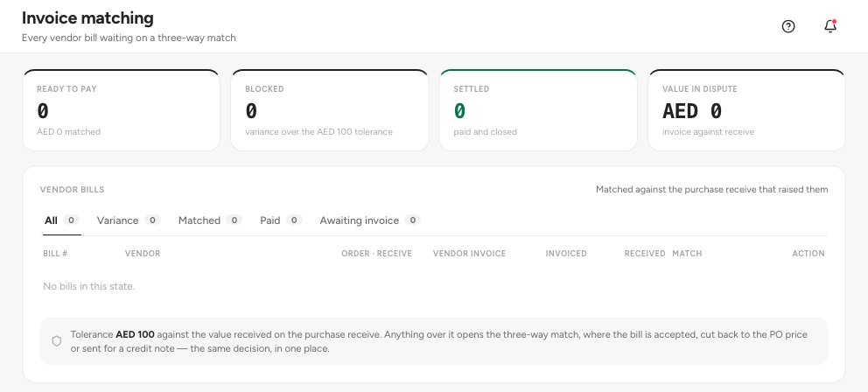The height and width of the screenshot is (392, 868).
Task: Click the Settled summary card
Action: coord(538,110)
